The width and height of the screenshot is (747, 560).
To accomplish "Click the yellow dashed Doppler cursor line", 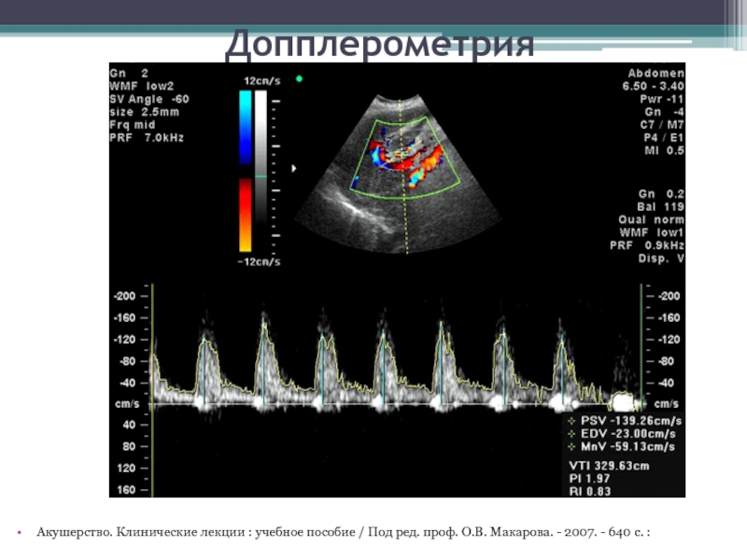I will coord(403,176).
